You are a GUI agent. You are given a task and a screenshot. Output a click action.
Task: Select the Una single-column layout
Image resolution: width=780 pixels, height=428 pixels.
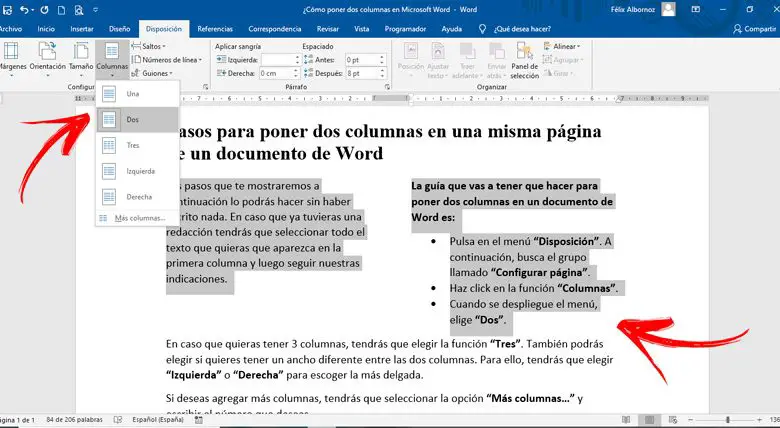click(137, 94)
